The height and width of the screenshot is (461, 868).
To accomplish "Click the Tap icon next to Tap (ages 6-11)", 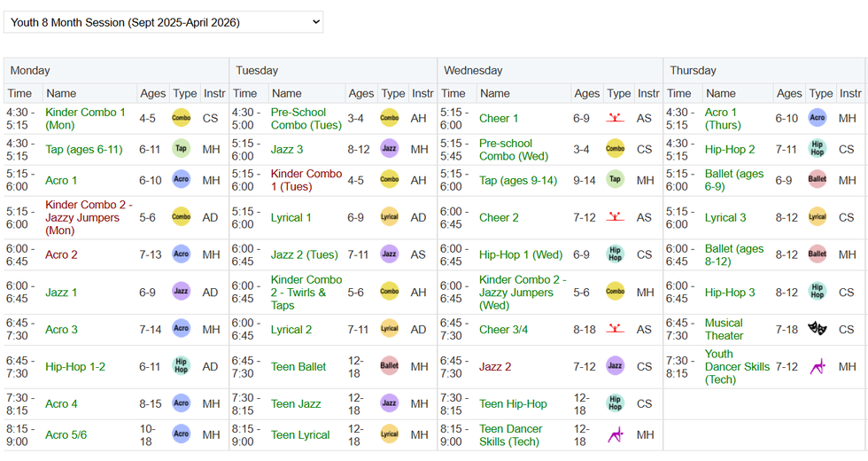I will coord(181,149).
